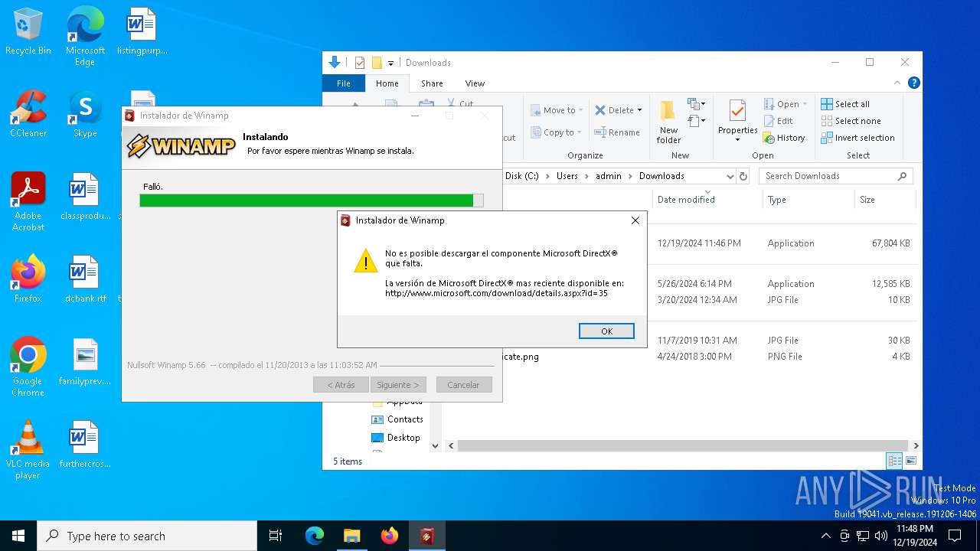This screenshot has width=980, height=551.
Task: Switch to the Share ribbon tab
Action: tap(432, 83)
